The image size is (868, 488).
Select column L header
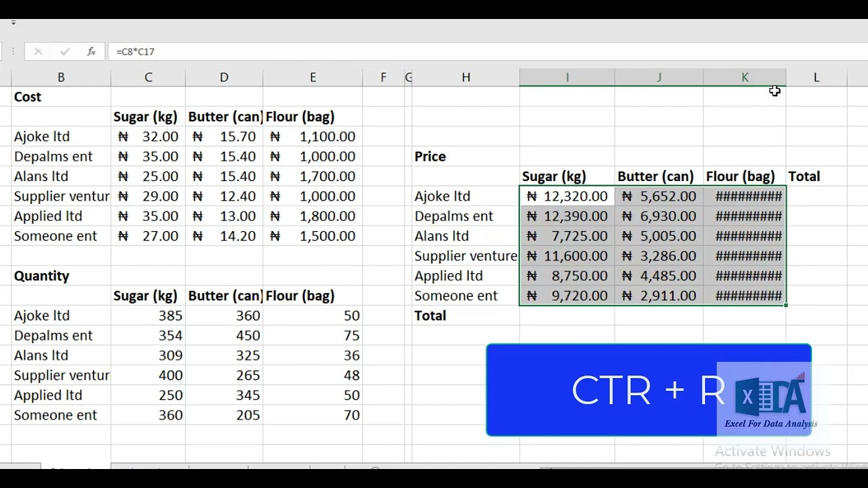coord(816,77)
